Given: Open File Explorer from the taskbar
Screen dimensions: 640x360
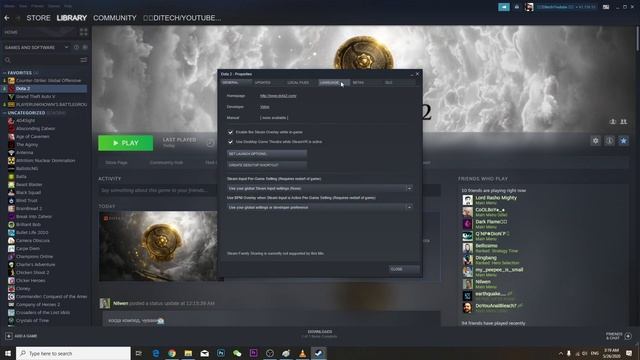Looking at the screenshot, I should point(188,353).
